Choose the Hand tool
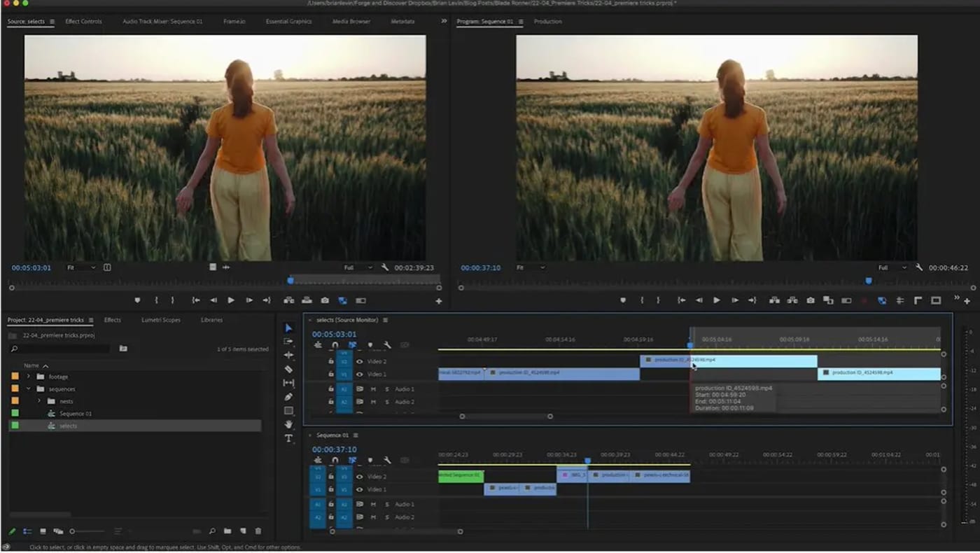980x553 pixels. coord(288,424)
